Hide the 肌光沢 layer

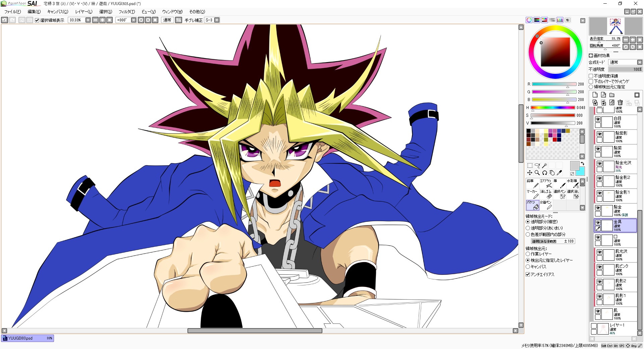(x=599, y=252)
